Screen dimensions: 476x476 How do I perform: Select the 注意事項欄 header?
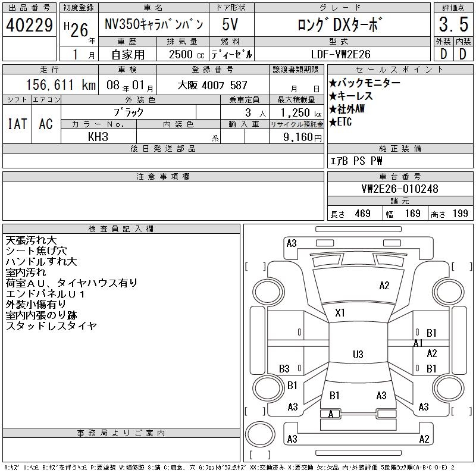[x=163, y=177]
